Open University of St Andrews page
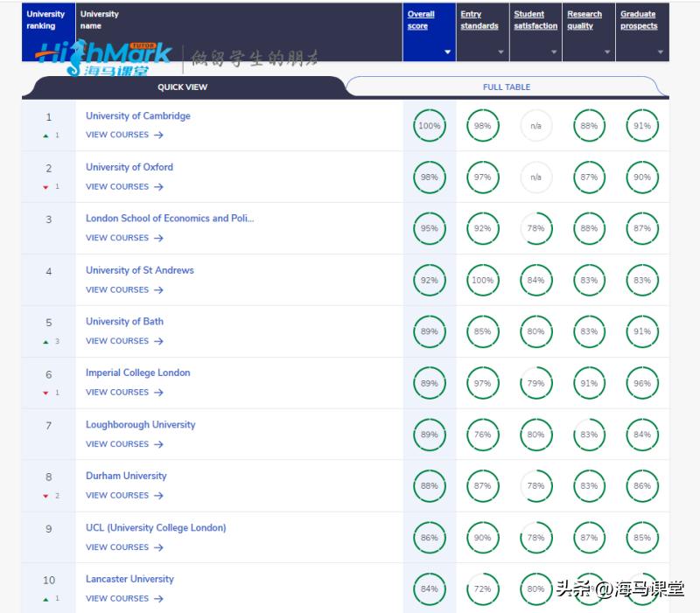This screenshot has height=613, width=700. (140, 270)
